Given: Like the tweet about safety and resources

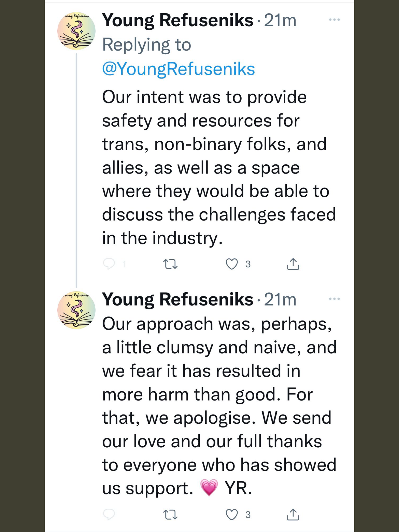Looking at the screenshot, I should click(232, 264).
